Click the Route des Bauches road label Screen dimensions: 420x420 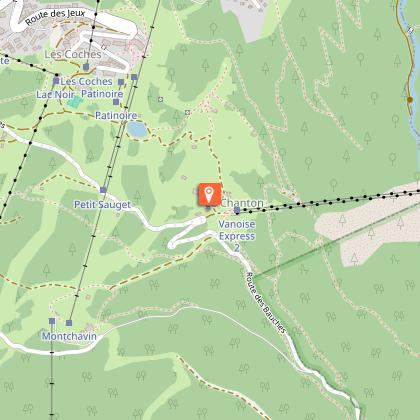[266, 303]
